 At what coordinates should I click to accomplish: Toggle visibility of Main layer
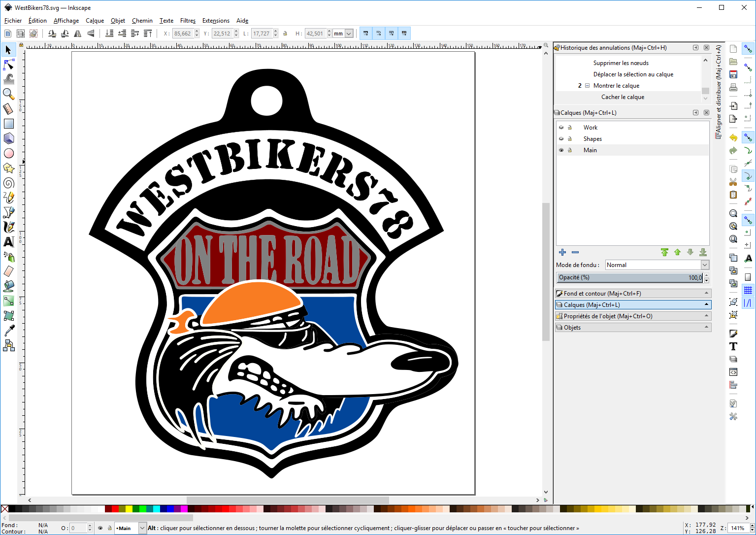(561, 150)
